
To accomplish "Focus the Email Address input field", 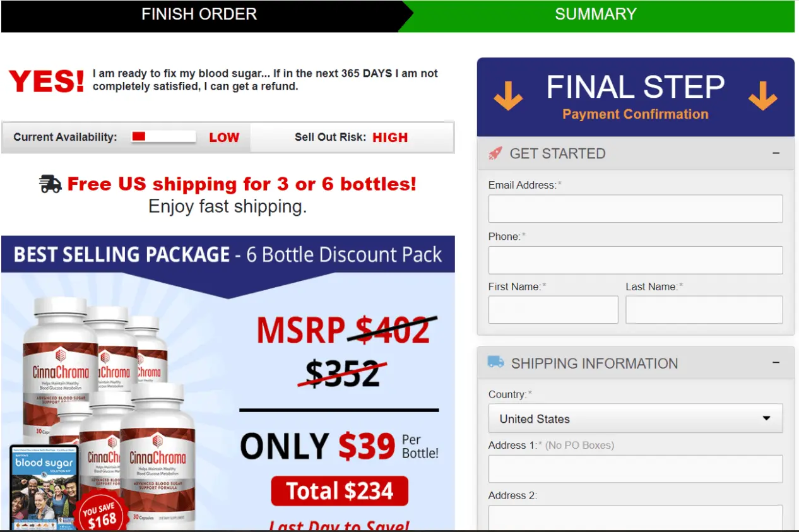I will pyautogui.click(x=636, y=208).
